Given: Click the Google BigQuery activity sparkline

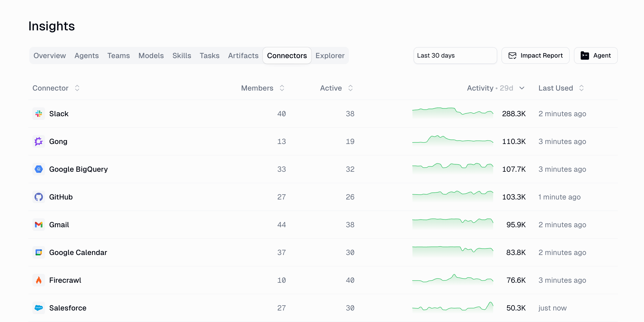Looking at the screenshot, I should (x=453, y=169).
